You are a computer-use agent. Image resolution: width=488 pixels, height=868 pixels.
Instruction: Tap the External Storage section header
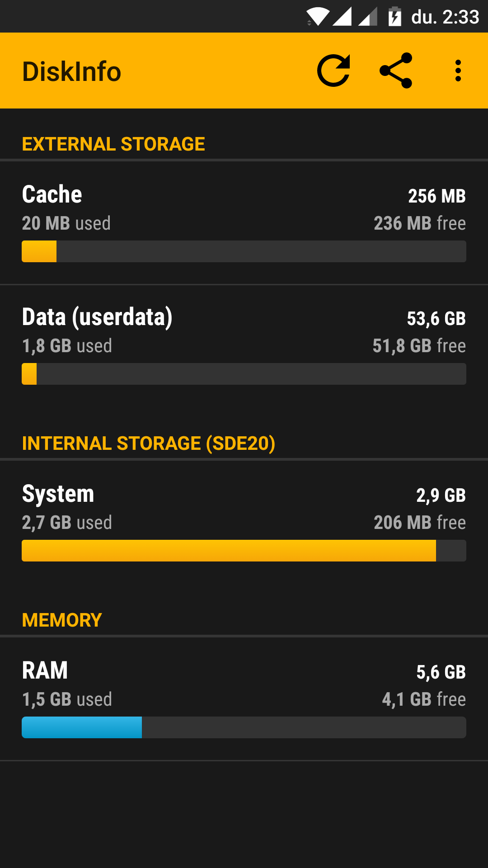click(x=113, y=144)
